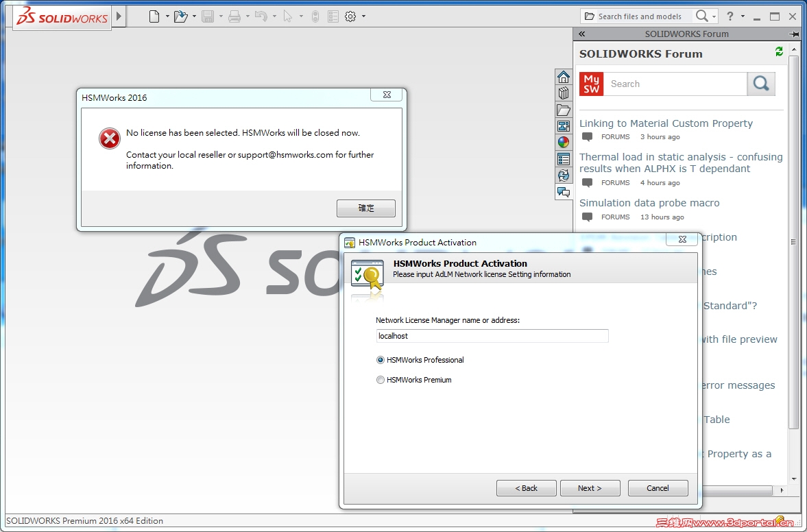Collapse task pane with double chevron
Screen dimensions: 807x532
(581, 34)
